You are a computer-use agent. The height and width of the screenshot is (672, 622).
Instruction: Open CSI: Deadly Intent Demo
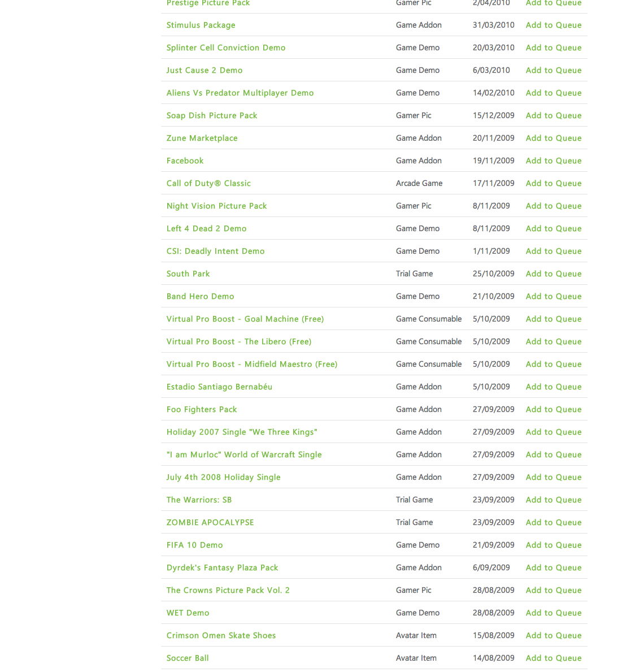click(x=215, y=251)
